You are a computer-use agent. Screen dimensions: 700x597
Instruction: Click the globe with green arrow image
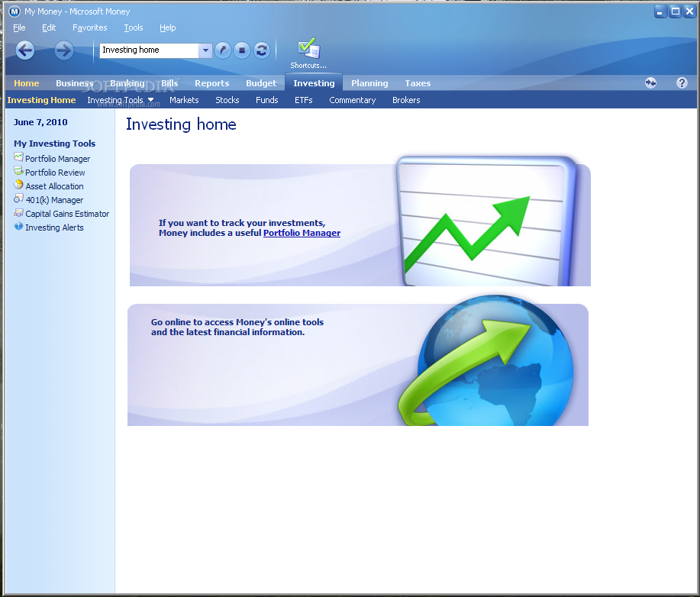point(485,360)
